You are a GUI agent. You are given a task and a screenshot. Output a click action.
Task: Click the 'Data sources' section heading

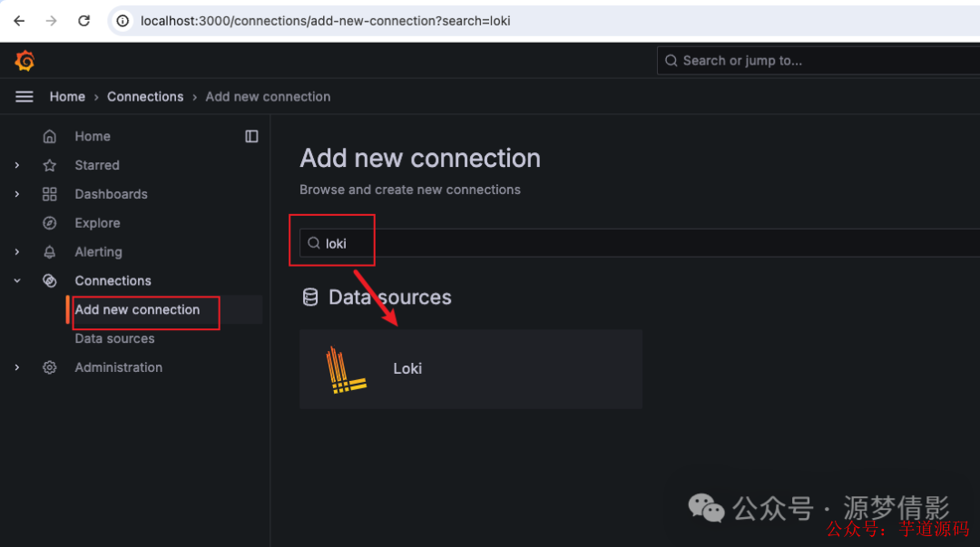(x=390, y=297)
